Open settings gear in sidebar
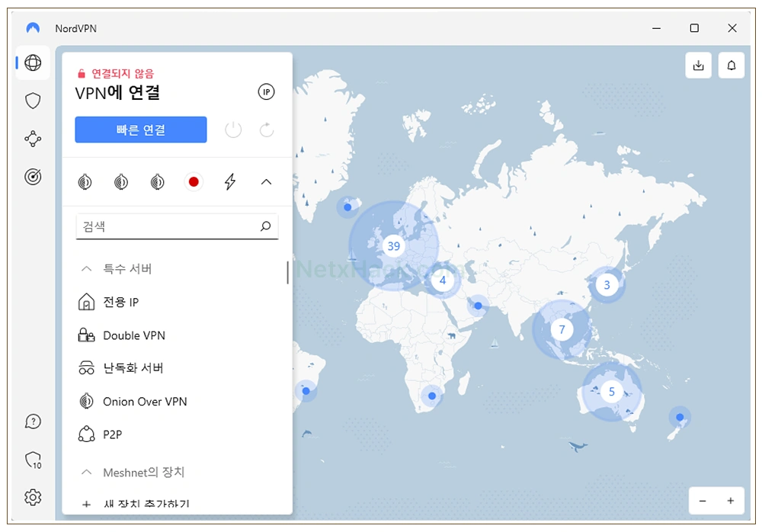This screenshot has width=762, height=532. click(33, 497)
